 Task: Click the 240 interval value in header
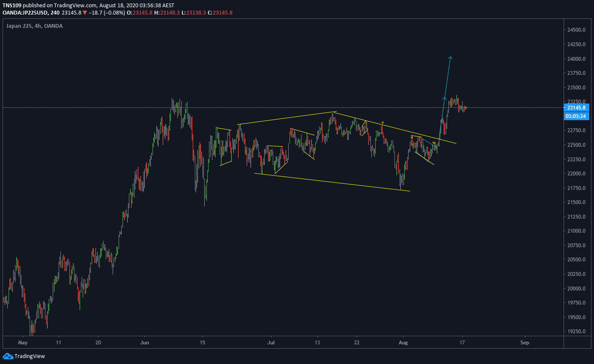pyautogui.click(x=55, y=13)
